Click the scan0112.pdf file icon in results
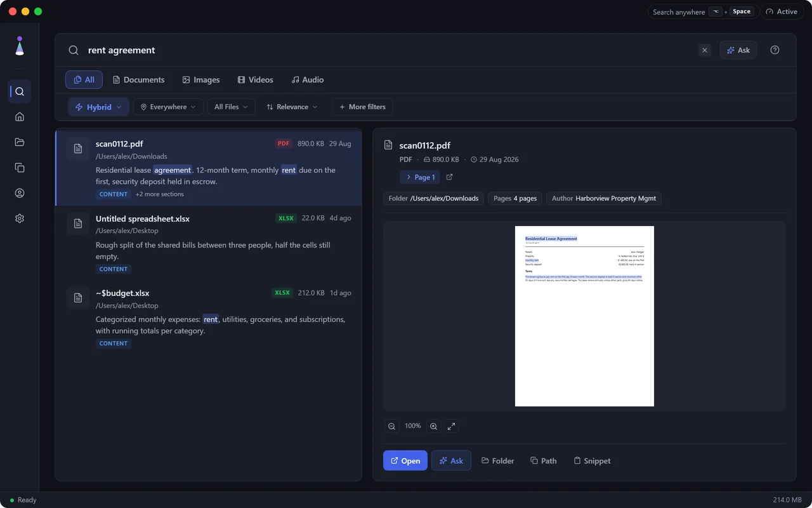Viewport: 812px width, 508px height. [78, 149]
